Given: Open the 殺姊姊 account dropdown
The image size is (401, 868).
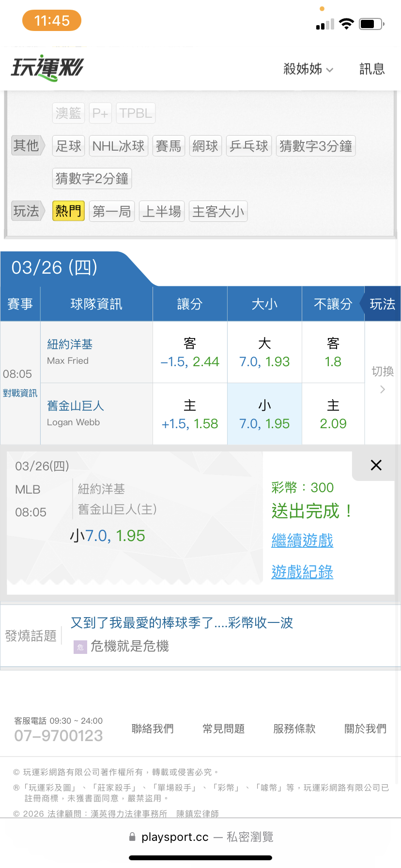Looking at the screenshot, I should tap(308, 69).
